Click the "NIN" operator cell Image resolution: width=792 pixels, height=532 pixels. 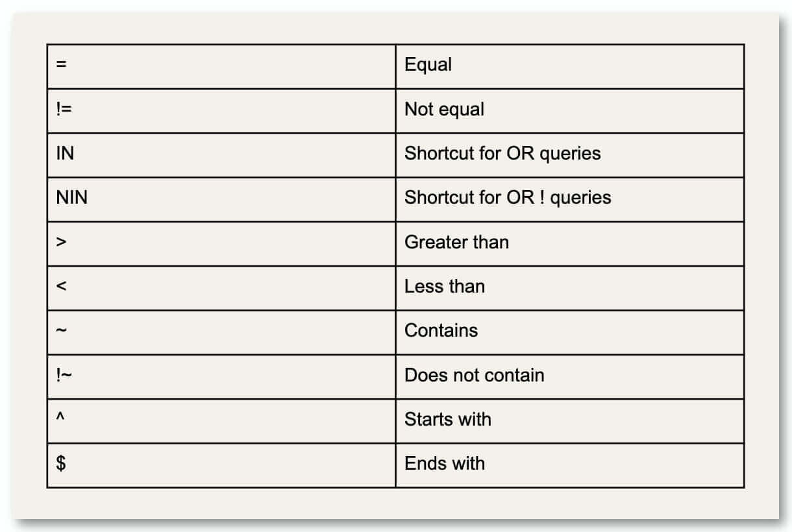pyautogui.click(x=71, y=197)
